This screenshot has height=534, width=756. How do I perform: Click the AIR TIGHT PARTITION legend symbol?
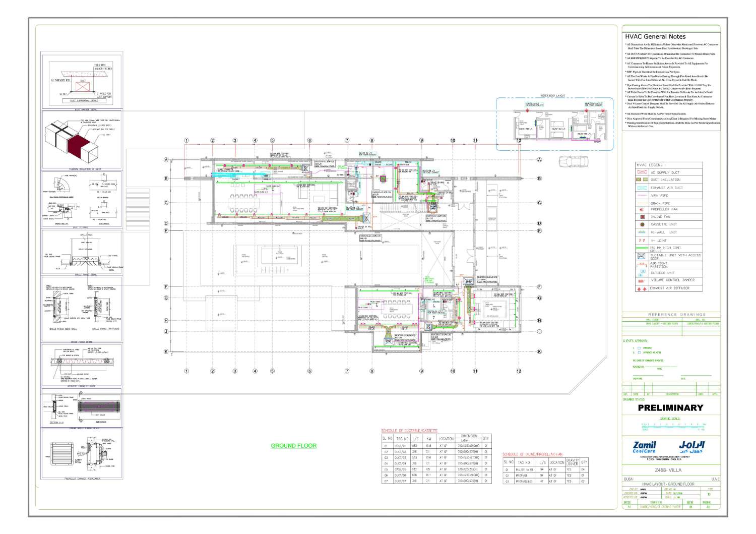pos(641,264)
